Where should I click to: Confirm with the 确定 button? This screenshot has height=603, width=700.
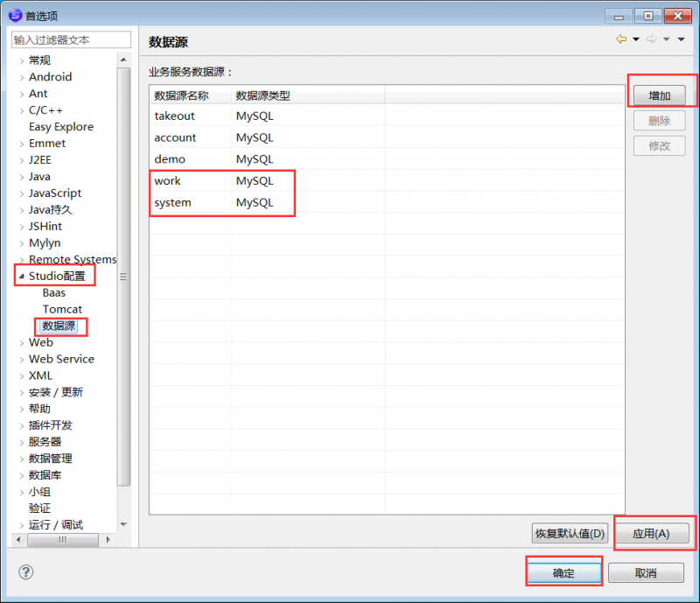coord(563,572)
